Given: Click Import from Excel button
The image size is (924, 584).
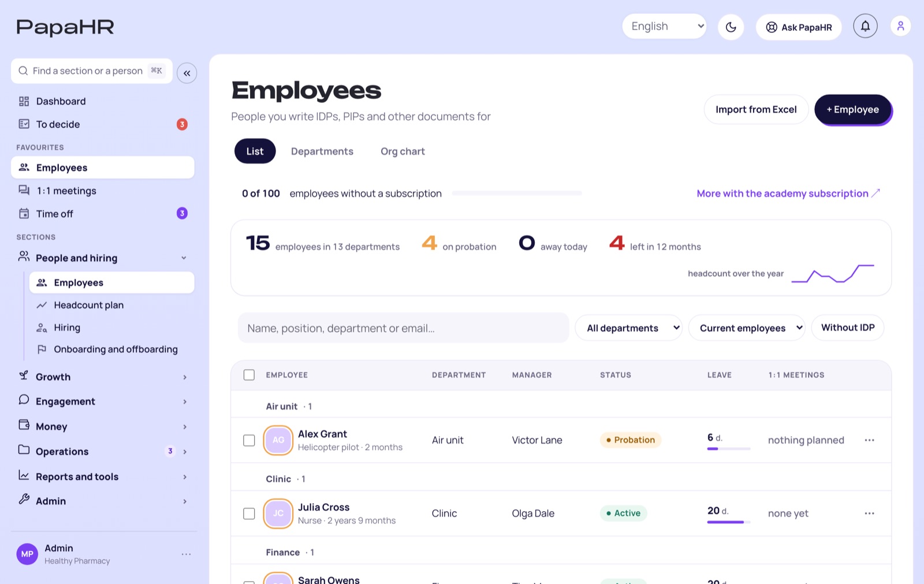Looking at the screenshot, I should click(756, 109).
